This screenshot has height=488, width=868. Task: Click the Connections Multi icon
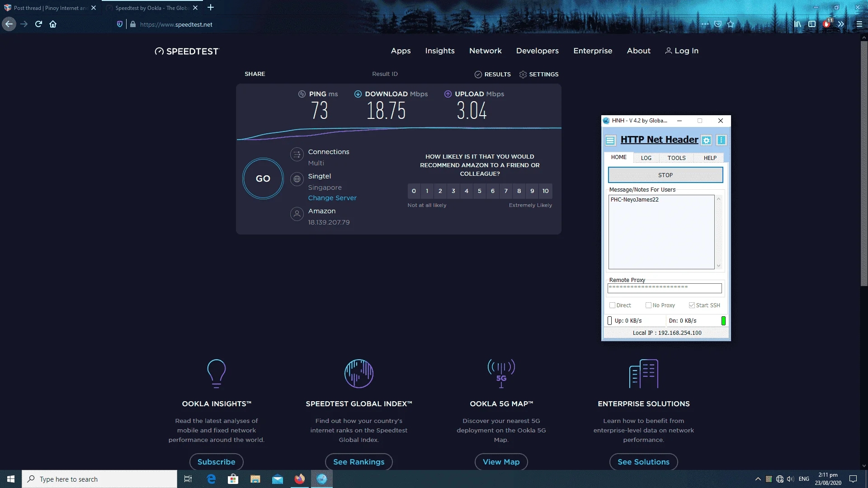pyautogui.click(x=297, y=155)
